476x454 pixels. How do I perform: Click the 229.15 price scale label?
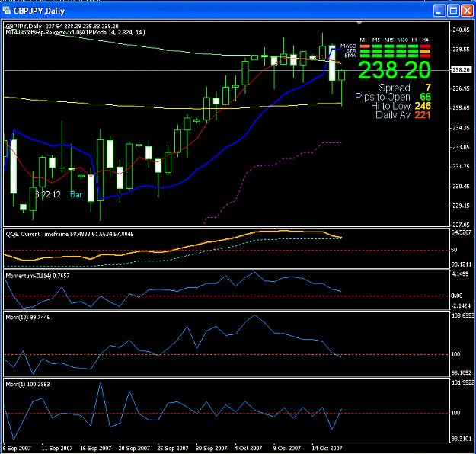point(461,206)
